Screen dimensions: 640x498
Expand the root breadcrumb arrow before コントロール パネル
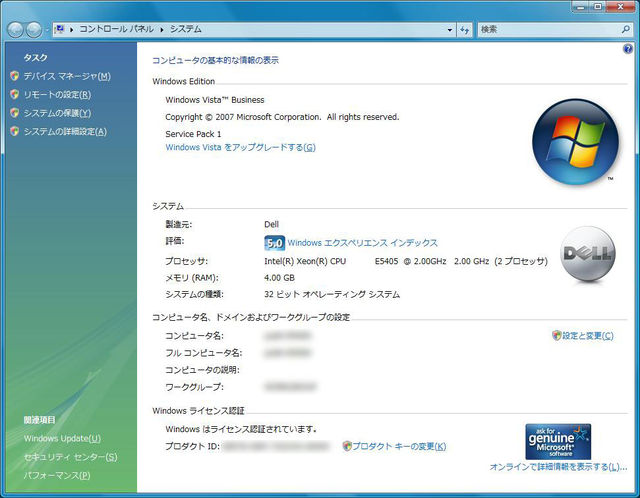click(71, 29)
